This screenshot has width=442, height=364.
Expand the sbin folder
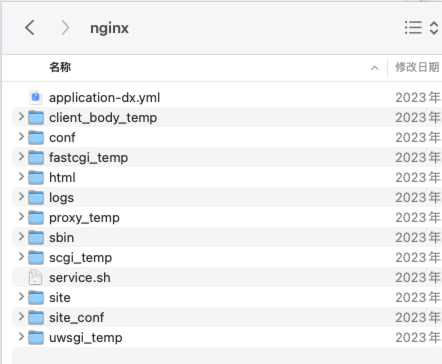21,237
